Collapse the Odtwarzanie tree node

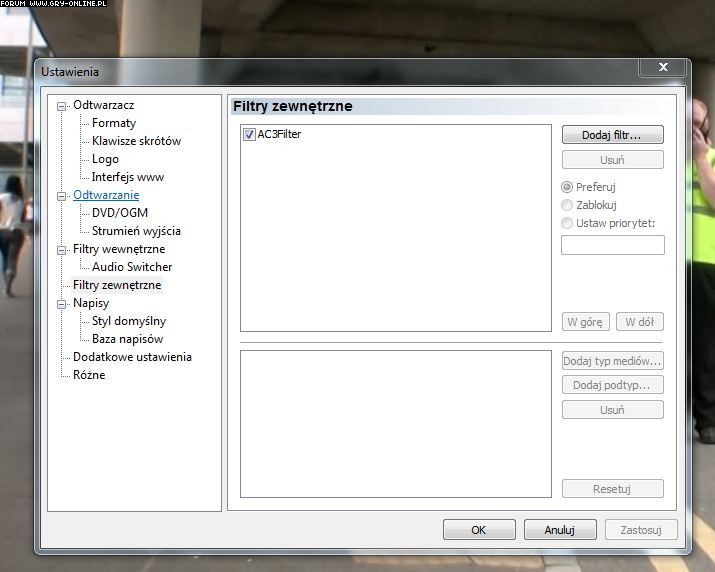click(x=61, y=196)
